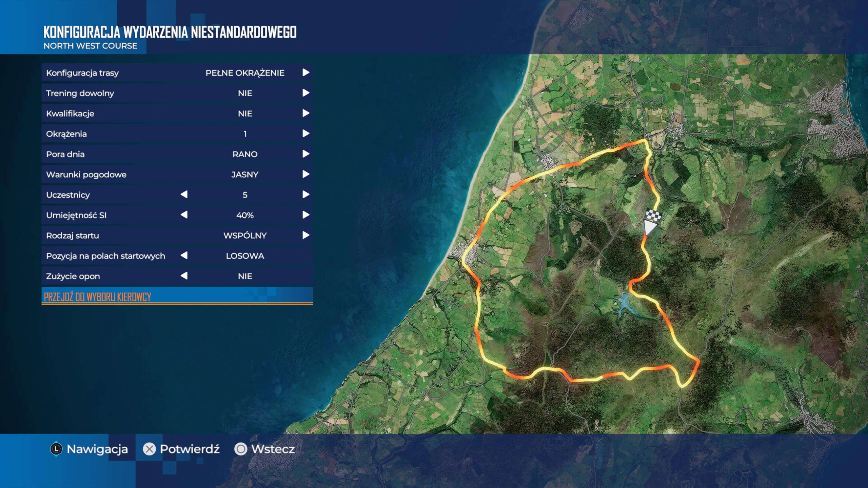Toggle Zużycie opon with left arrow
868x488 pixels.
point(184,276)
